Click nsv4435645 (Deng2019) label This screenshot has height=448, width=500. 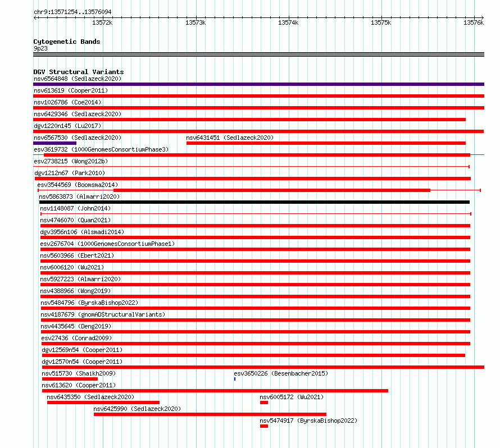[76, 326]
